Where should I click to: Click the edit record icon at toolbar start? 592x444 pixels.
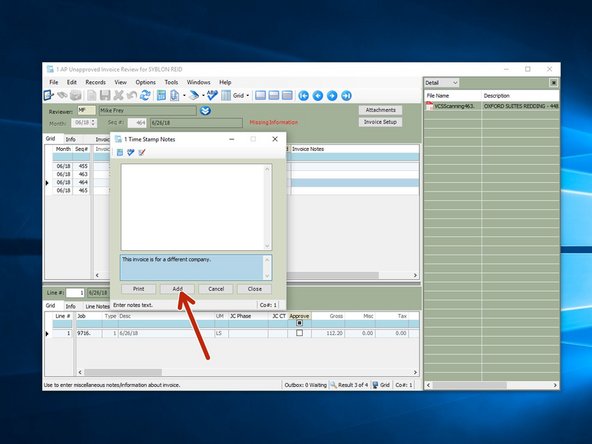point(49,96)
